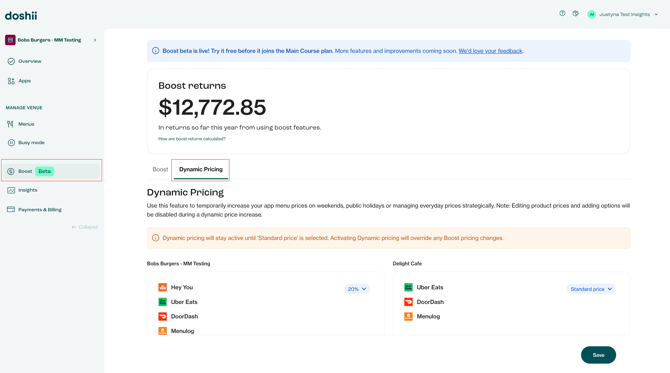Switch to the Boost tab
The width and height of the screenshot is (670, 373).
[160, 169]
